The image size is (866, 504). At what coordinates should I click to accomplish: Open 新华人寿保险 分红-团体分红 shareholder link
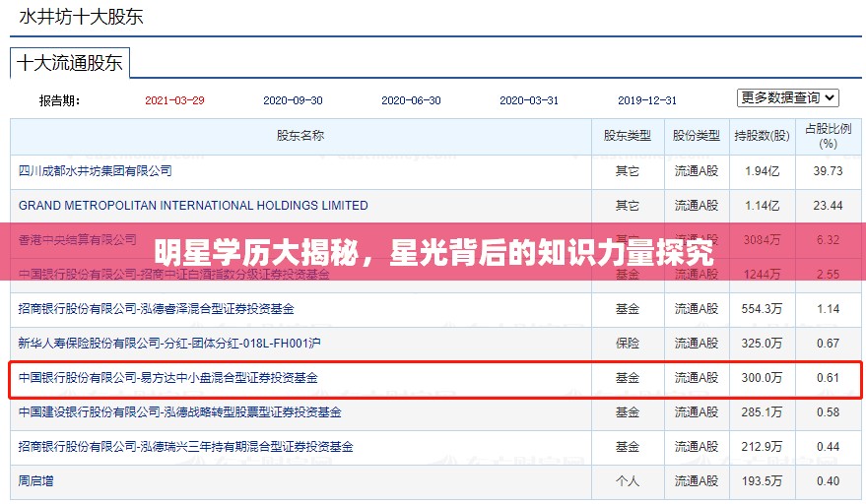[169, 344]
